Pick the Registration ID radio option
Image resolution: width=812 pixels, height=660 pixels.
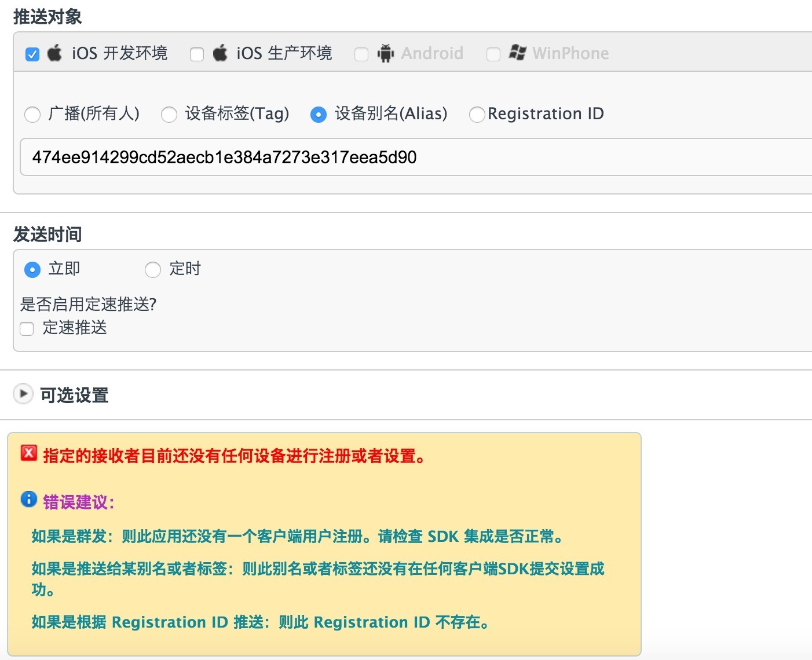pyautogui.click(x=477, y=115)
